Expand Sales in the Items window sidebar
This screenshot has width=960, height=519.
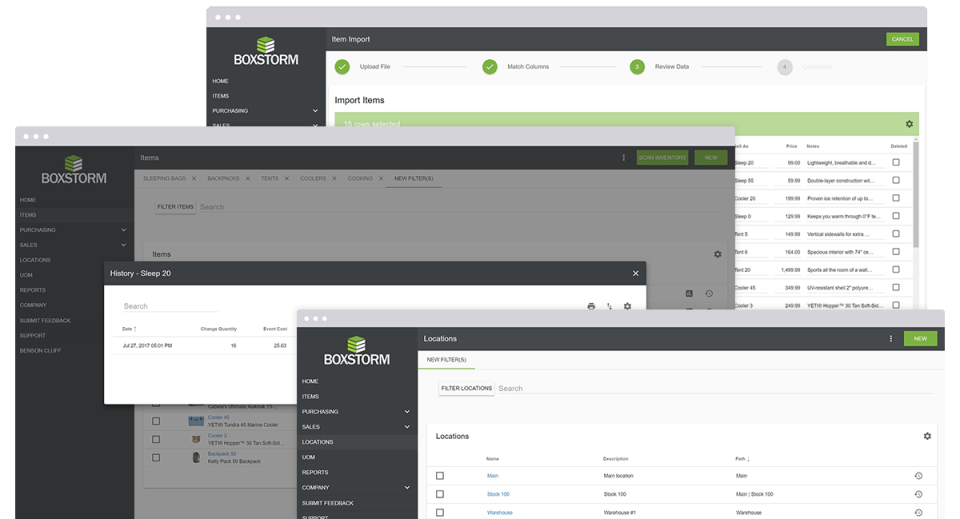pos(124,245)
